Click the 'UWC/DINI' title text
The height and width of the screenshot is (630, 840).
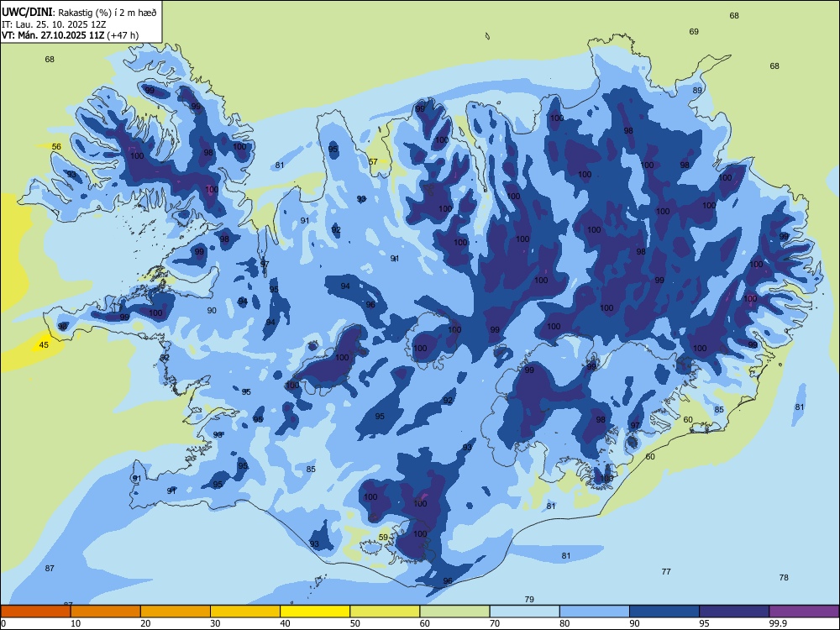[27, 13]
